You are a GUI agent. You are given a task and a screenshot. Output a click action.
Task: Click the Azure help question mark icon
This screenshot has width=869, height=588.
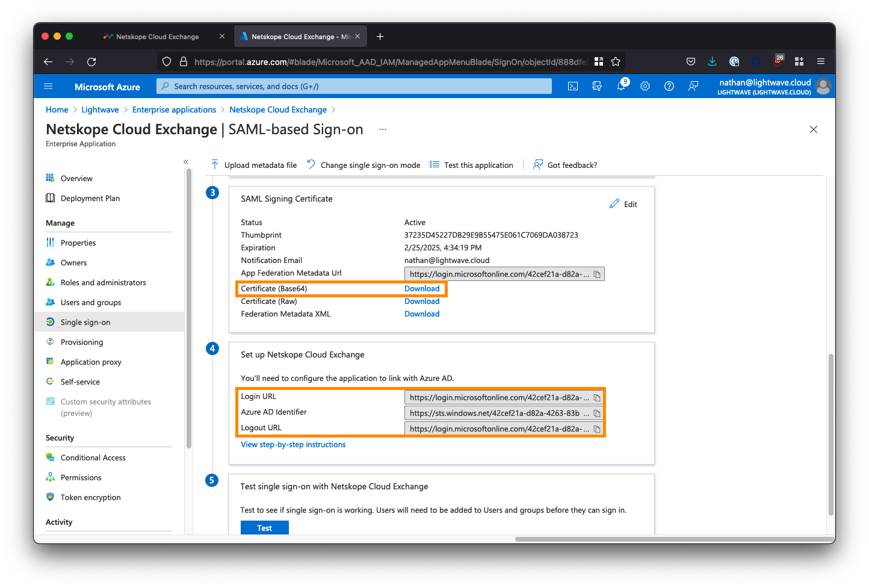(669, 86)
